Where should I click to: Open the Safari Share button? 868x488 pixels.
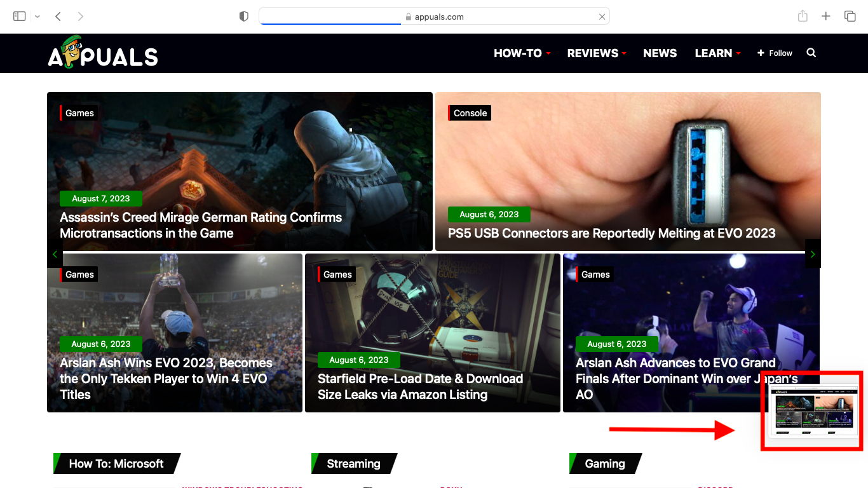[x=803, y=17]
